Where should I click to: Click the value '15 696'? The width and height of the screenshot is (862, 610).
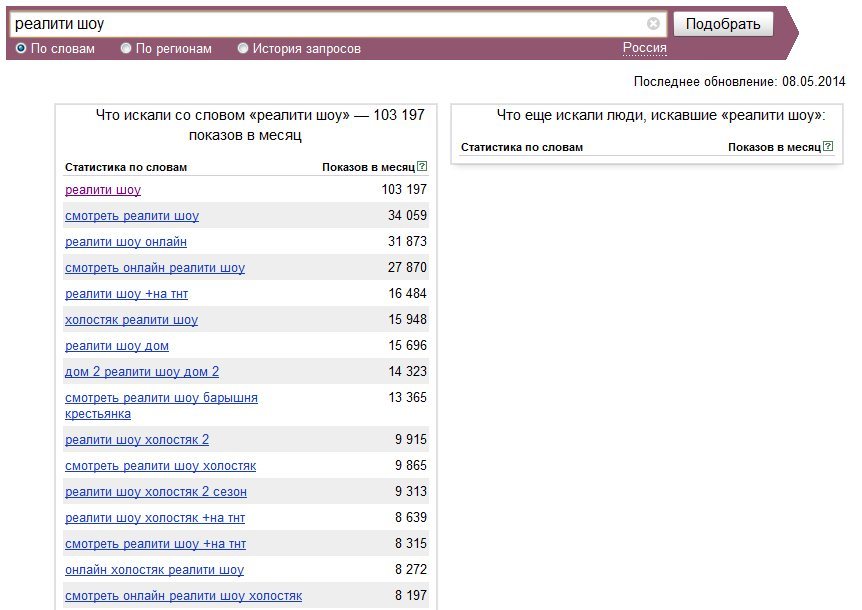pos(407,345)
